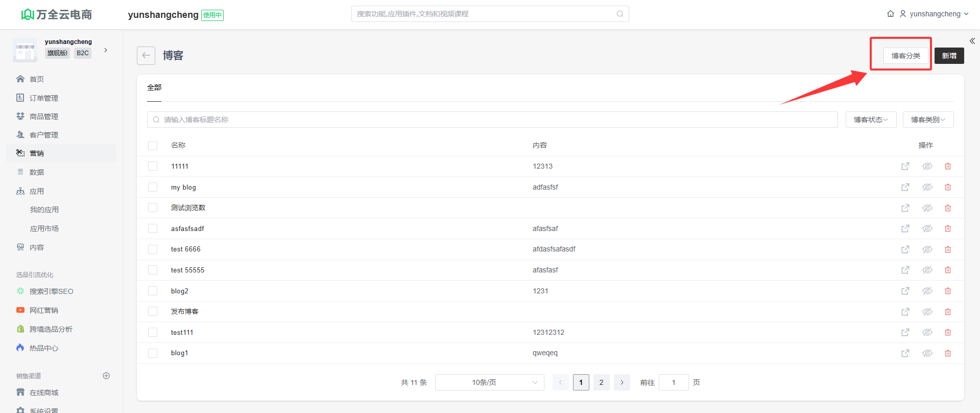980x413 pixels.
Task: Toggle visibility of 'blog2' entry
Action: 927,291
